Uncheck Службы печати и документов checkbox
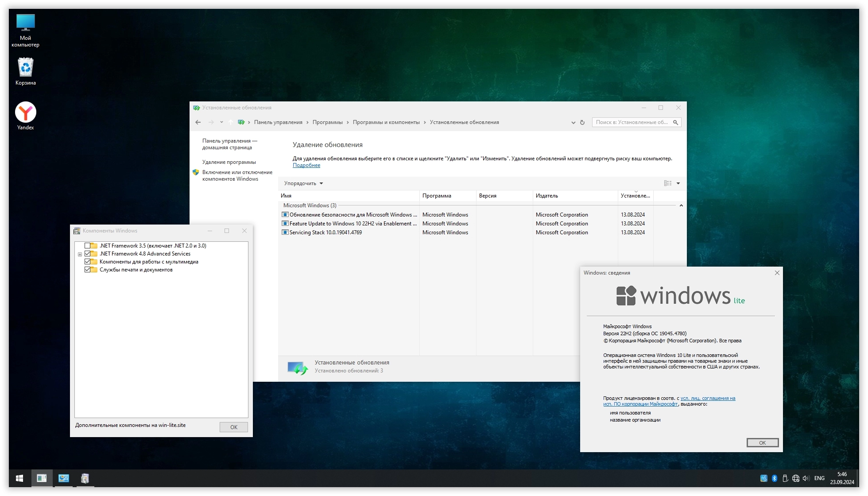The width and height of the screenshot is (868, 496). point(88,270)
